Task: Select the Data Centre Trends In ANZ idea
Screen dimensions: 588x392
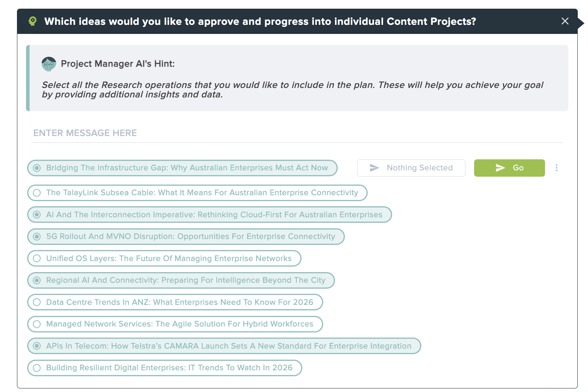Action: pos(37,302)
